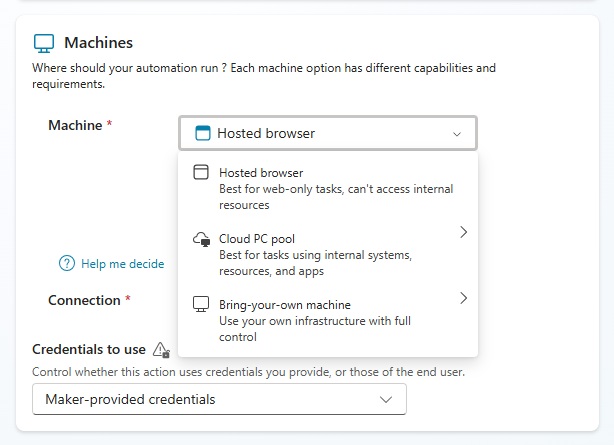Image resolution: width=614 pixels, height=445 pixels.
Task: Click the Machine combo box showing Hosted browser
Action: click(327, 133)
